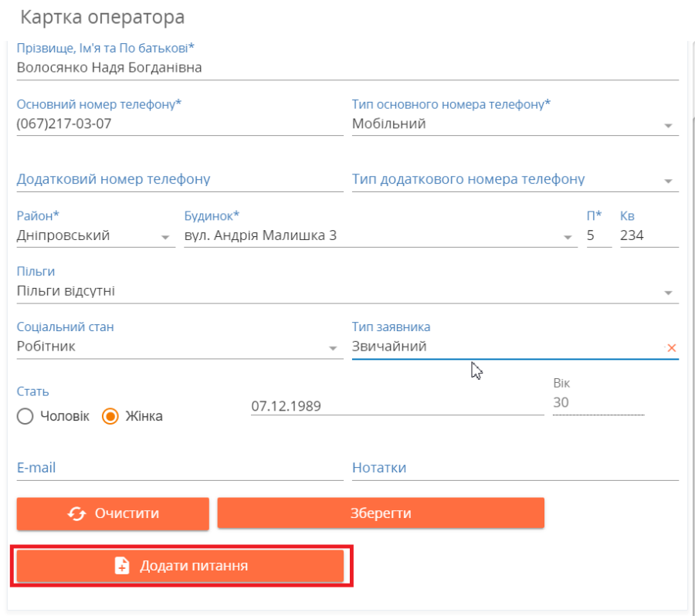This screenshot has height=616, width=695.
Task: Open the Тип додаткового номера телефону dropdown
Action: (515, 180)
